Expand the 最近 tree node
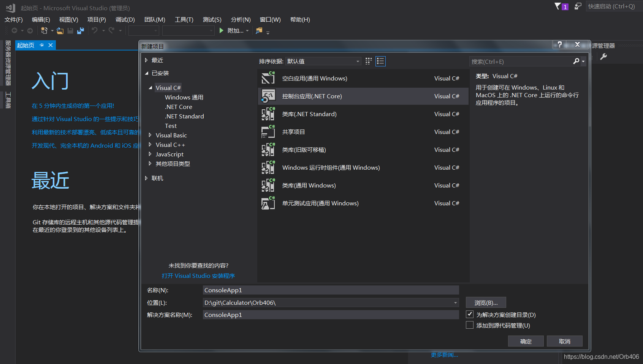643x364 pixels. coord(146,60)
